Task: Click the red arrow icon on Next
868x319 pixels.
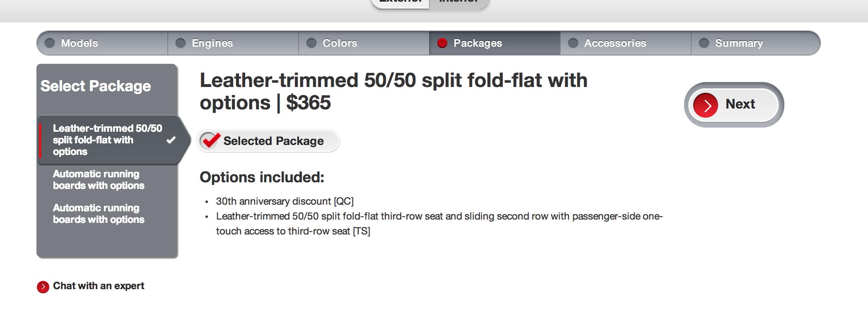Action: pos(706,105)
